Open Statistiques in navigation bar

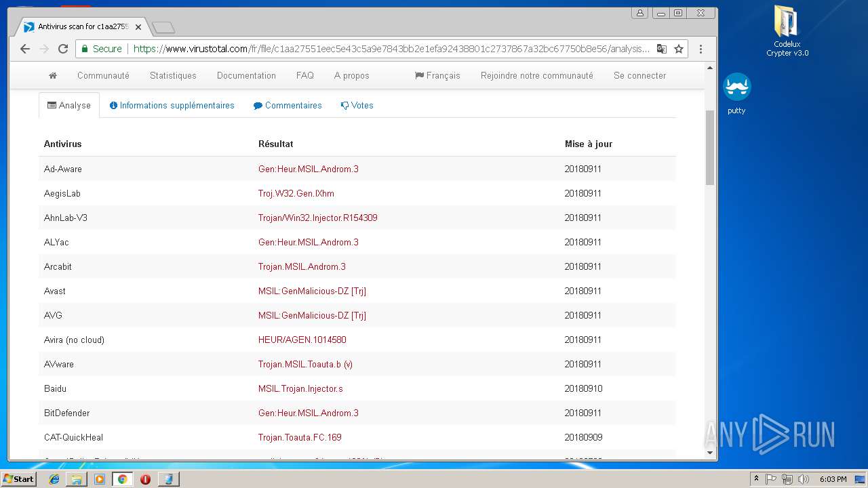[x=173, y=75]
